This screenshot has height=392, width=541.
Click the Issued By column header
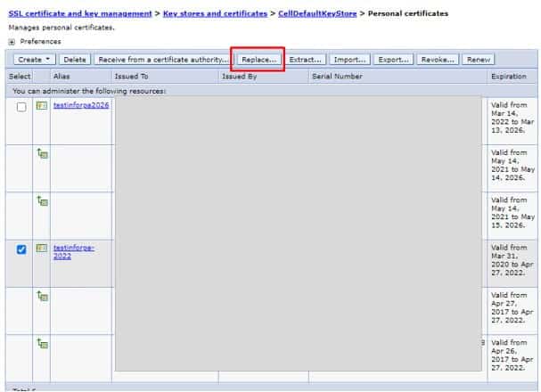click(239, 77)
